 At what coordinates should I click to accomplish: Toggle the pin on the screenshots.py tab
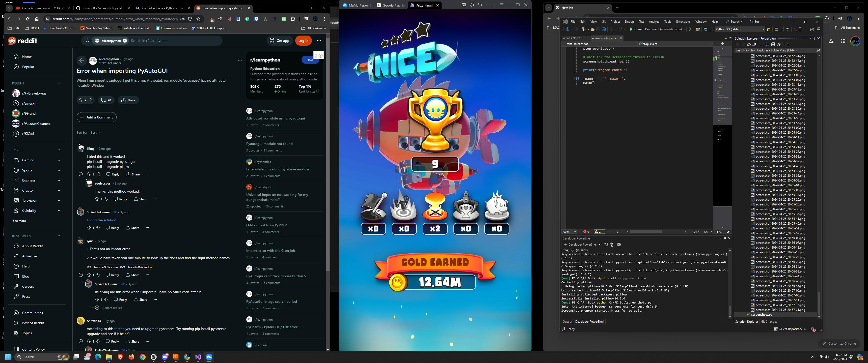tap(616, 38)
